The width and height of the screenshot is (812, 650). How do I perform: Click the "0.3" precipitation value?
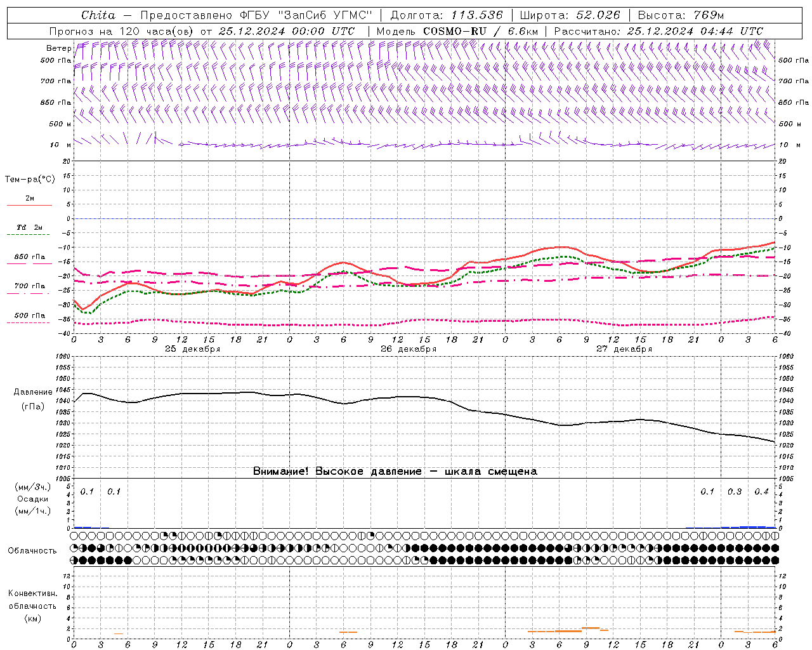pyautogui.click(x=734, y=492)
